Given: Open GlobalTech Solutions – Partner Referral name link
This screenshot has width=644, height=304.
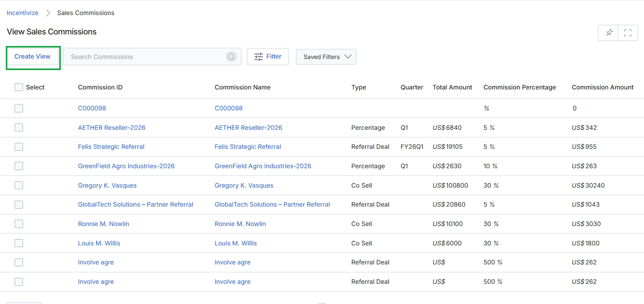Looking at the screenshot, I should tap(272, 205).
